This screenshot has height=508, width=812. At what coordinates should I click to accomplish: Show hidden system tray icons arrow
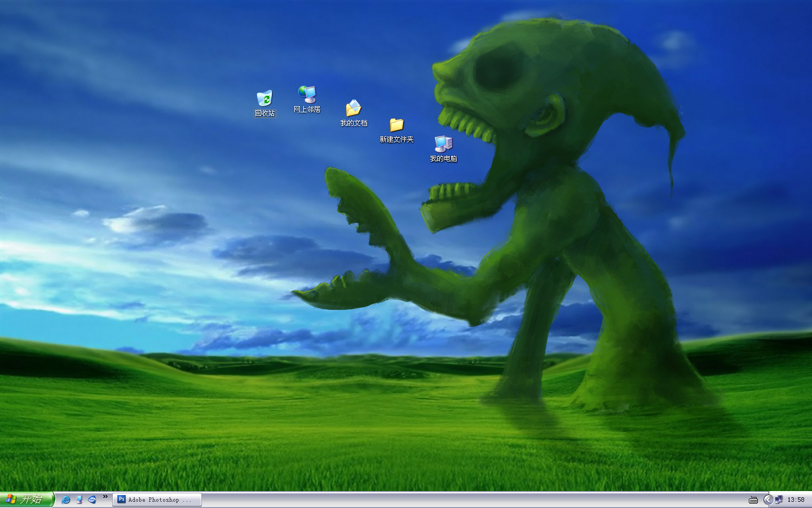tap(768, 500)
